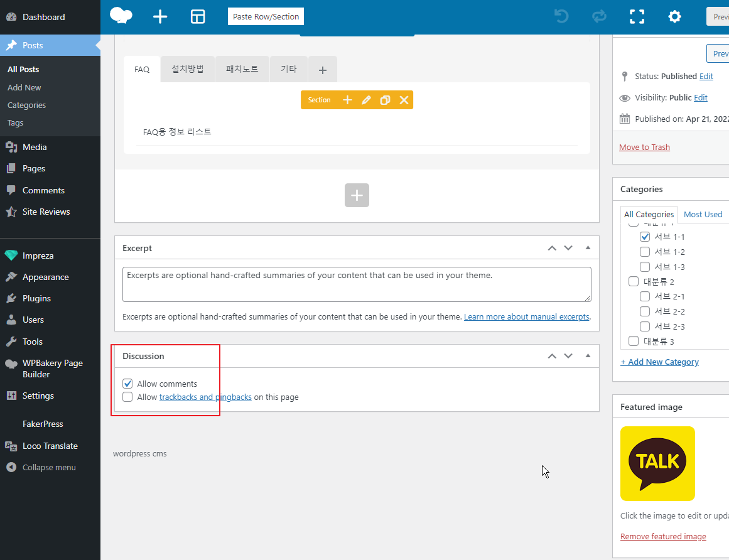
Task: Click the KakaoTalk featured image thumbnail
Action: (657, 464)
